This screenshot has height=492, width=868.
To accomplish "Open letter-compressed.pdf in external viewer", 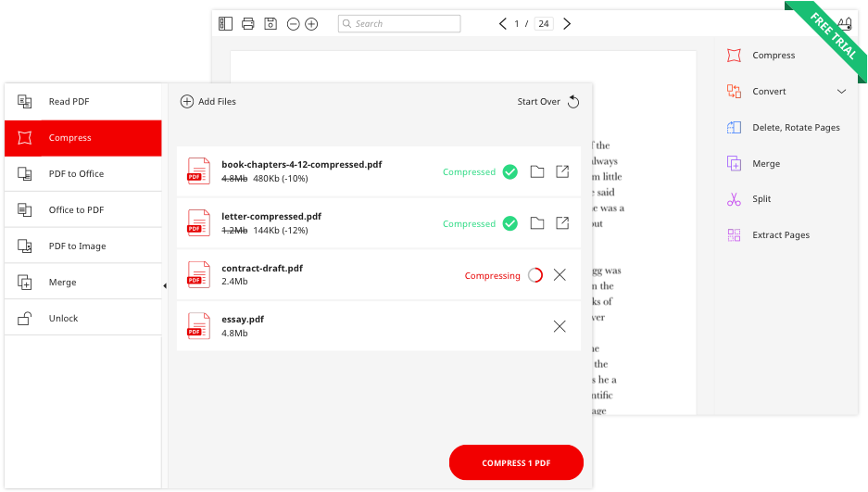I will [562, 223].
